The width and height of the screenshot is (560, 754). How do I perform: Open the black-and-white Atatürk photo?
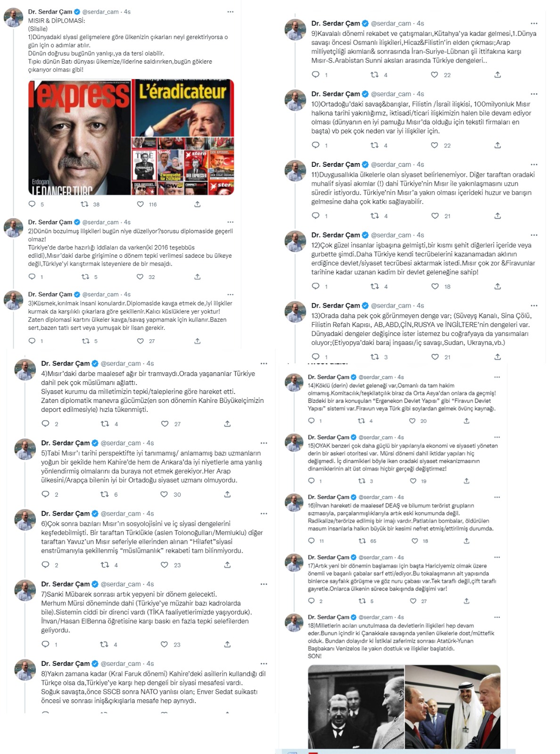356,706
